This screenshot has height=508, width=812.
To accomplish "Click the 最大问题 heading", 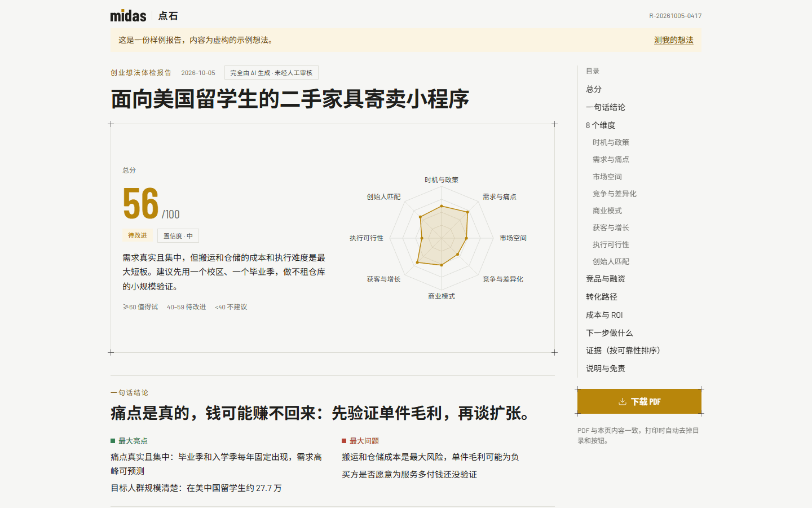I will [x=364, y=441].
